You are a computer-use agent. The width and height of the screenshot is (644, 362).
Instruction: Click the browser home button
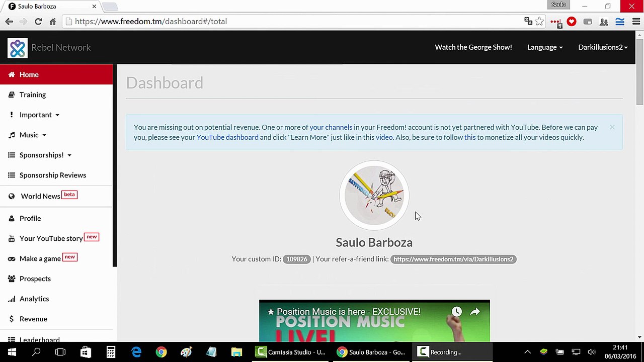tap(52, 22)
